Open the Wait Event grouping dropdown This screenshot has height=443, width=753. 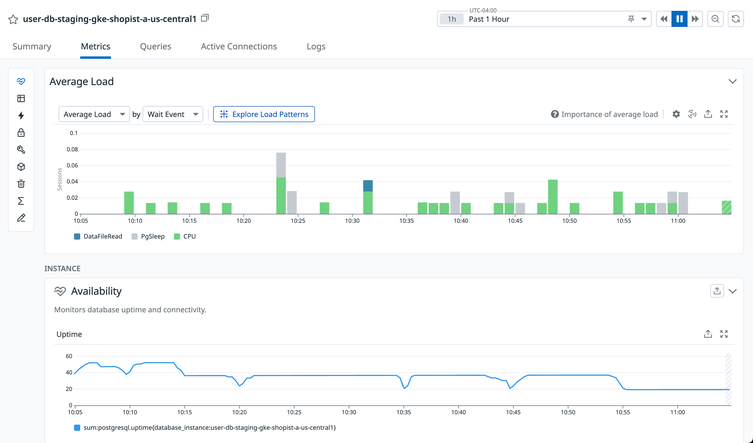(172, 115)
